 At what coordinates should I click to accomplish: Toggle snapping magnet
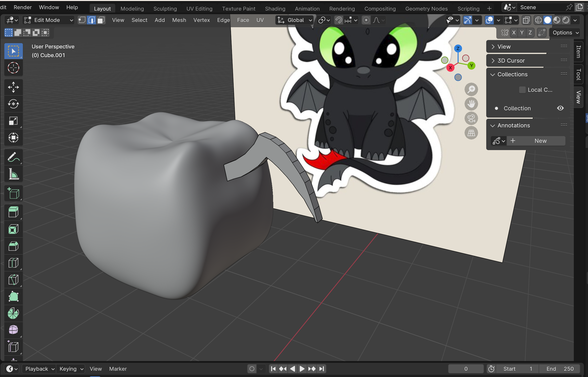pyautogui.click(x=339, y=20)
